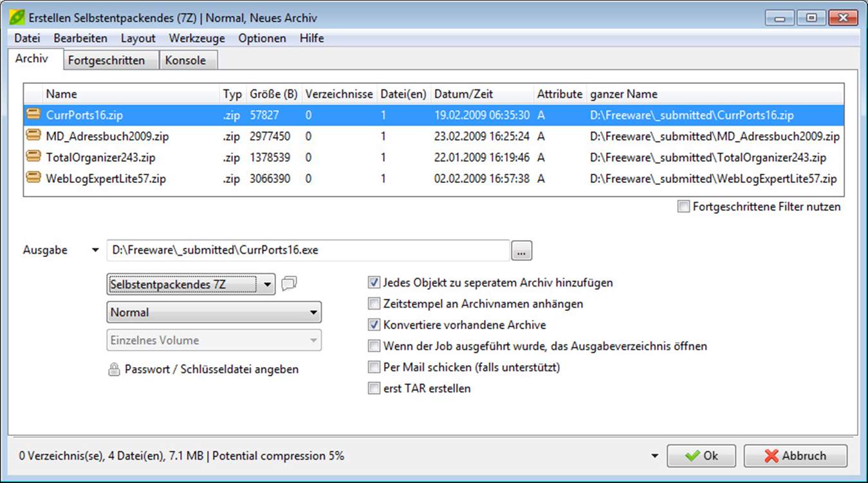Toggle Zeitstempel an Archivnamen anhängen checkbox
The height and width of the screenshot is (483, 868).
374,303
